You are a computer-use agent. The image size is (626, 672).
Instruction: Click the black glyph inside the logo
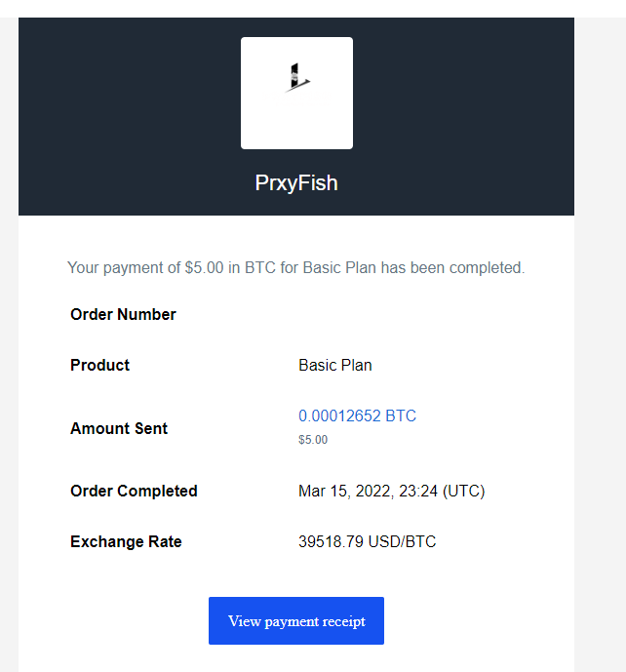click(297, 78)
